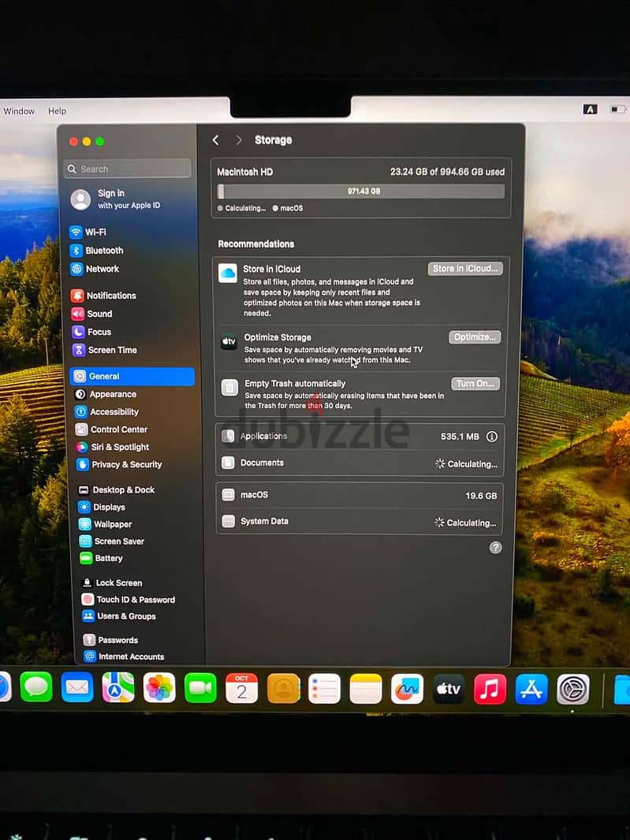Open Calendar from the Dock
This screenshot has width=630, height=840.
point(241,689)
